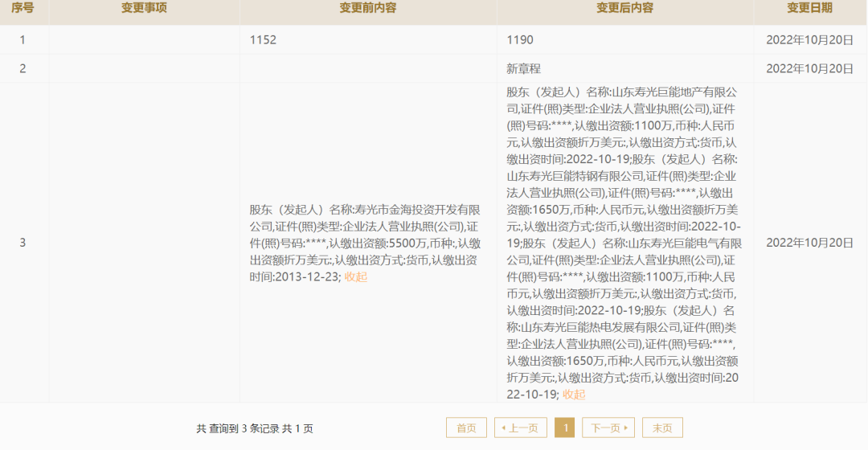The image size is (868, 450).
Task: Jump to last page with 末页
Action: coord(662,427)
